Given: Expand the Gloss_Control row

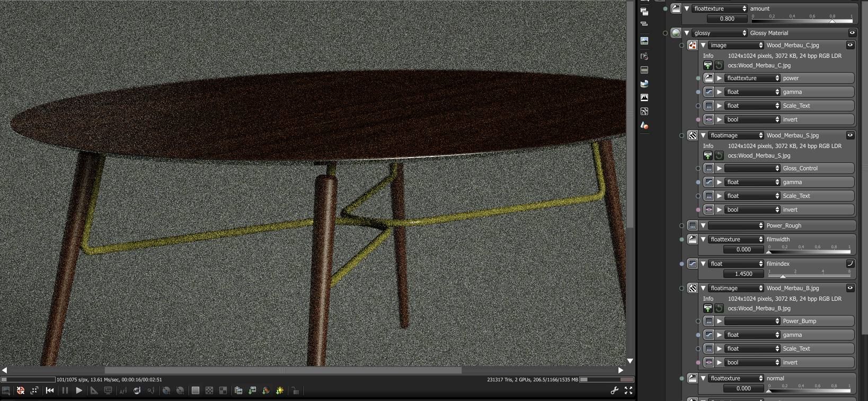Looking at the screenshot, I should point(720,168).
